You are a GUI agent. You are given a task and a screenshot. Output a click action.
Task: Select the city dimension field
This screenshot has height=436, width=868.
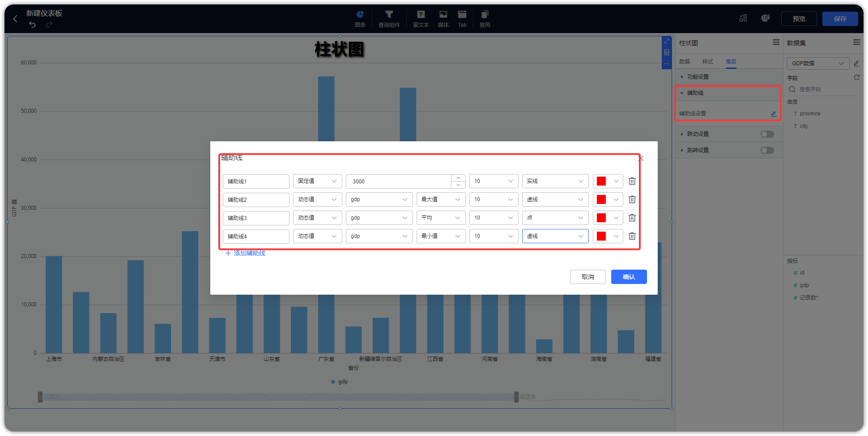(804, 126)
